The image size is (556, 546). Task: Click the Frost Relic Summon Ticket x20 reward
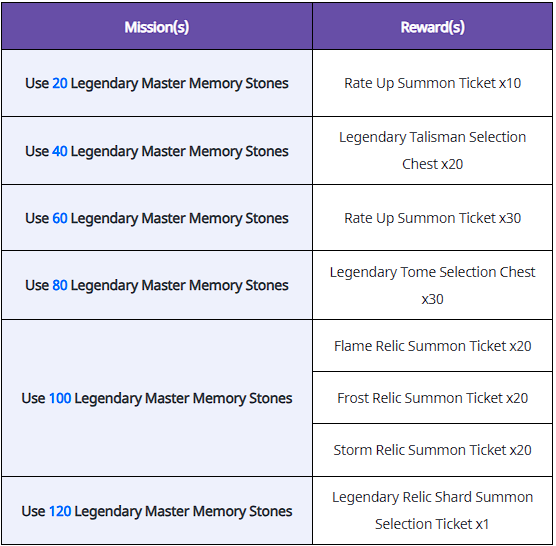tap(432, 398)
